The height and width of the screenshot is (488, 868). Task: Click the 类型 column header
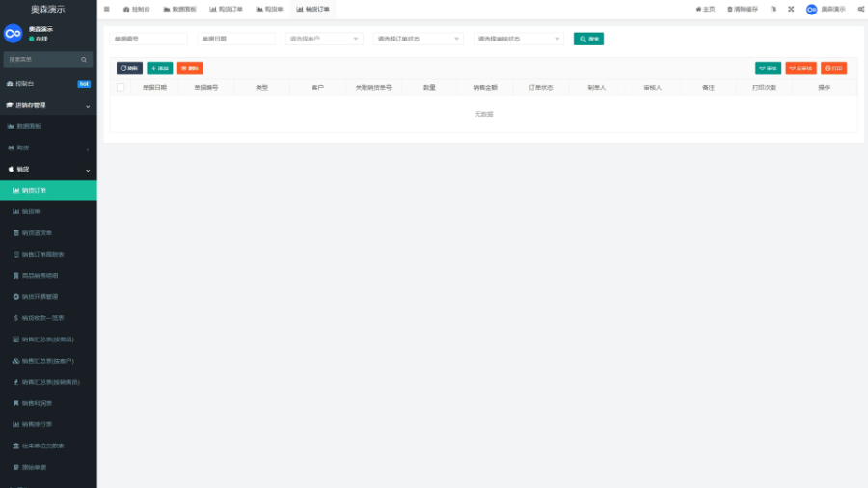click(x=261, y=88)
